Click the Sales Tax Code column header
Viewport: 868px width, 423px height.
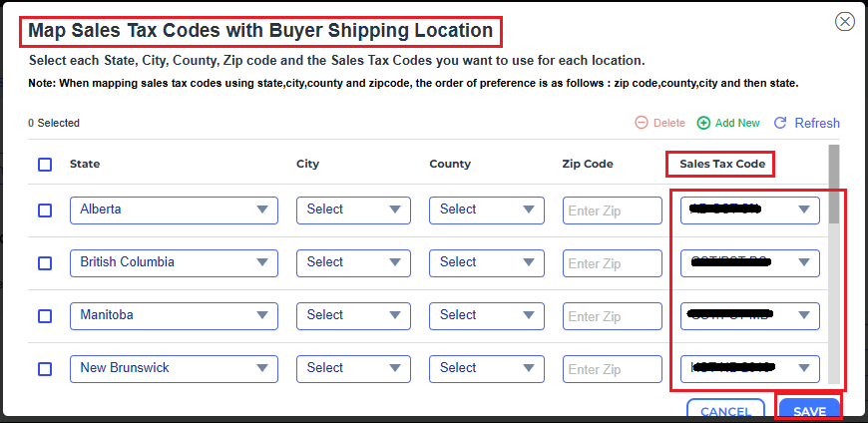click(721, 164)
